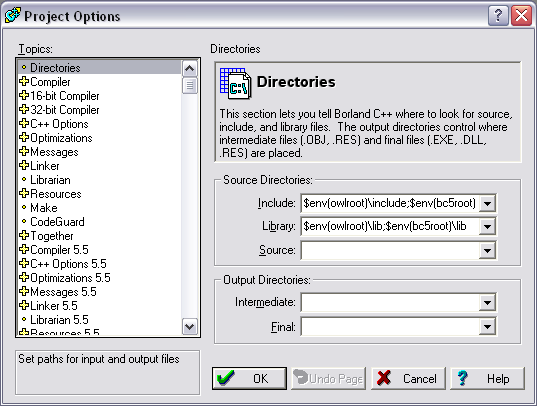Click the title bar question mark button
The height and width of the screenshot is (406, 537).
coord(498,15)
